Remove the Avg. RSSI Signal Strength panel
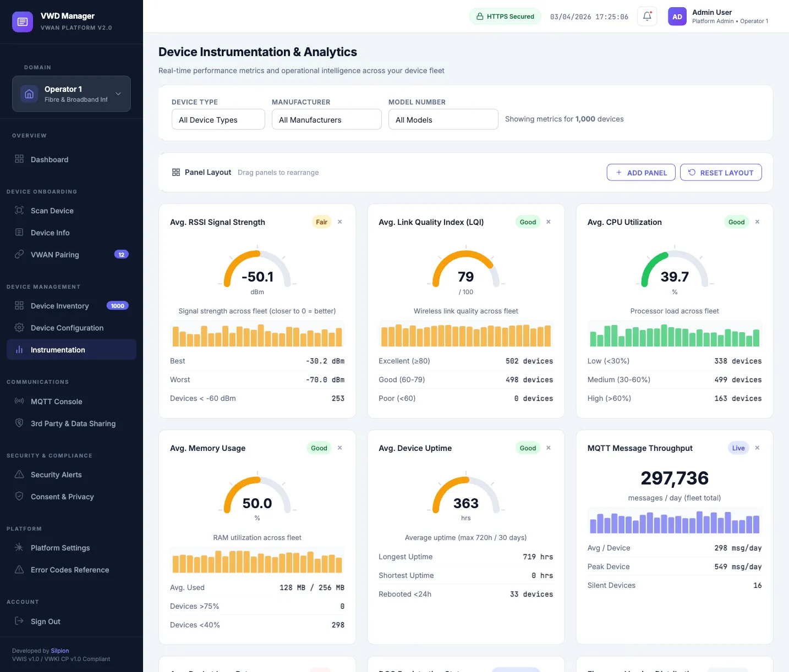This screenshot has height=672, width=789. pyautogui.click(x=339, y=222)
